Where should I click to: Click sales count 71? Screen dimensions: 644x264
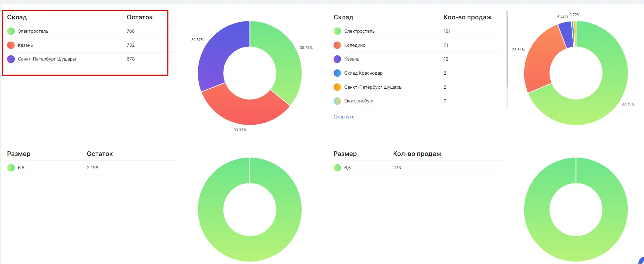(446, 45)
